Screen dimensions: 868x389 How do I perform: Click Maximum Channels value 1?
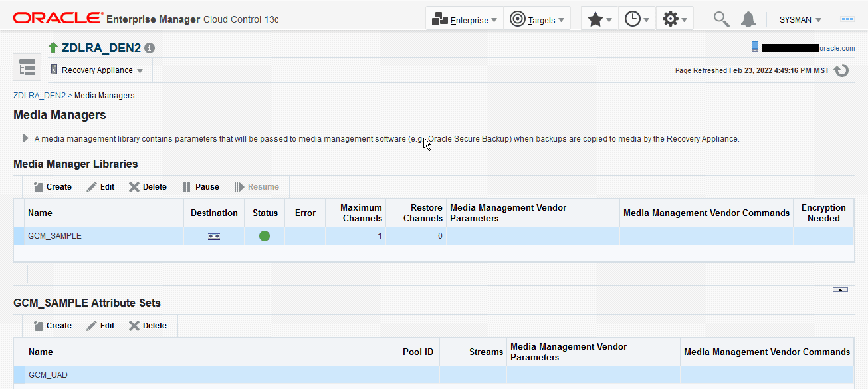pyautogui.click(x=380, y=236)
